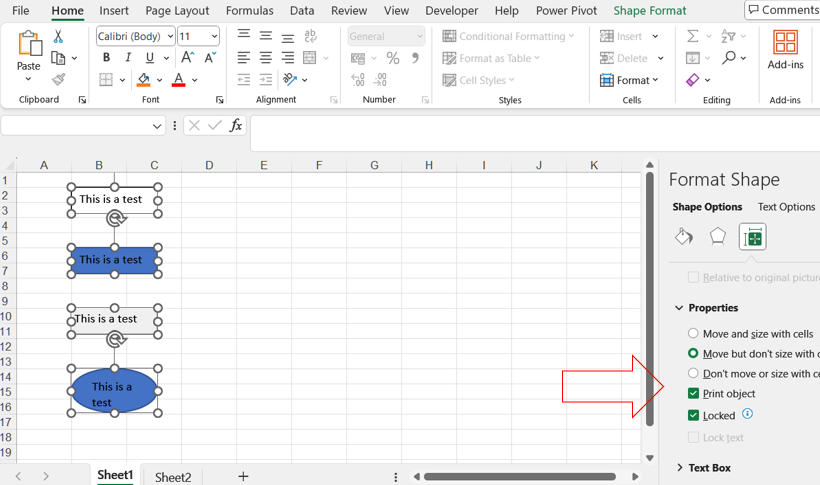Image resolution: width=820 pixels, height=485 pixels.
Task: Uncheck the Print object checkbox
Action: [x=693, y=394]
